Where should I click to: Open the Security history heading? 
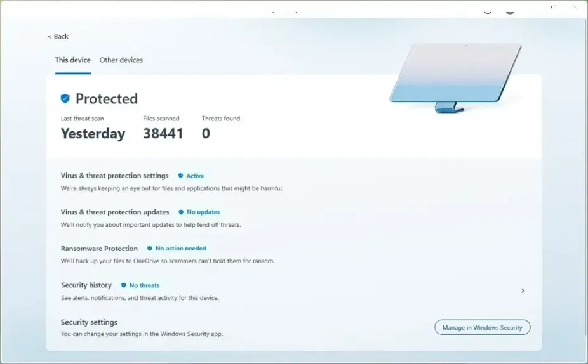coord(86,285)
